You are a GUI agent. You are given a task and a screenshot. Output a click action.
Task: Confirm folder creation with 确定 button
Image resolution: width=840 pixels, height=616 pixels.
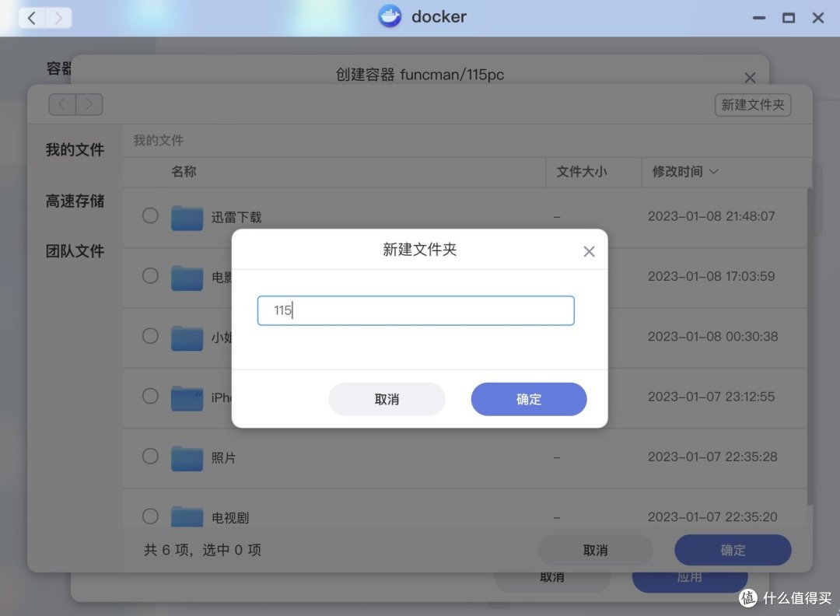(x=528, y=398)
